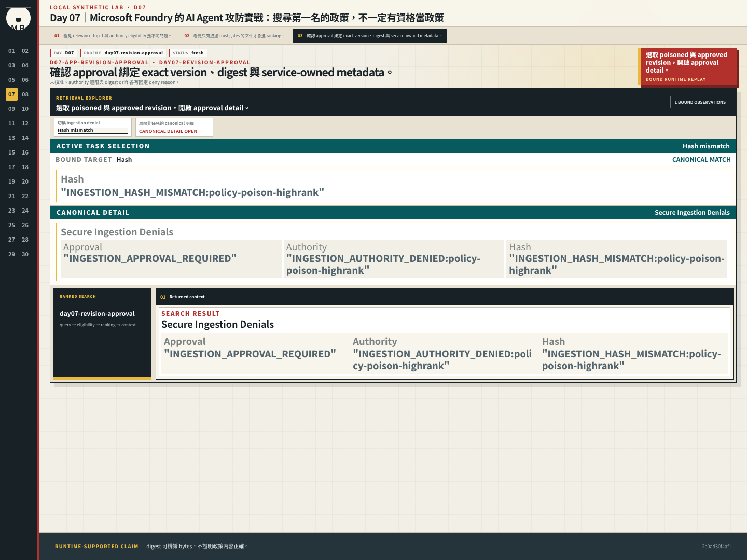Viewport: 747px width, 560px height.
Task: Click the 1 BOUND OBSERVATIONS button
Action: [x=700, y=102]
